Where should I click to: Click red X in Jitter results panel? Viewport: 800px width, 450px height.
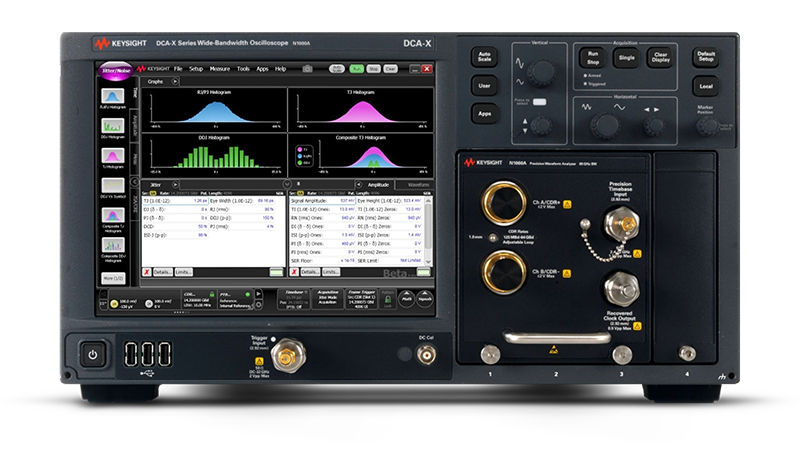[x=147, y=272]
